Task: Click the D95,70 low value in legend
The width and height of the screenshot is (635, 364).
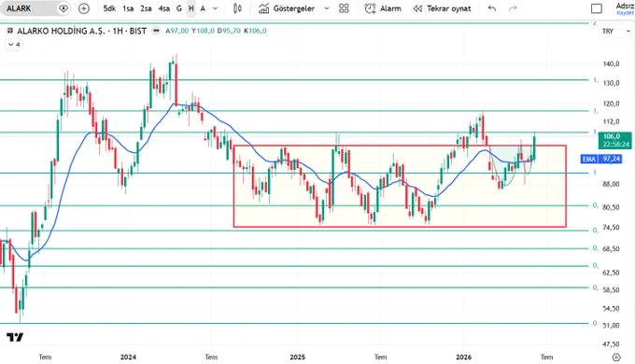Action: 229,31
